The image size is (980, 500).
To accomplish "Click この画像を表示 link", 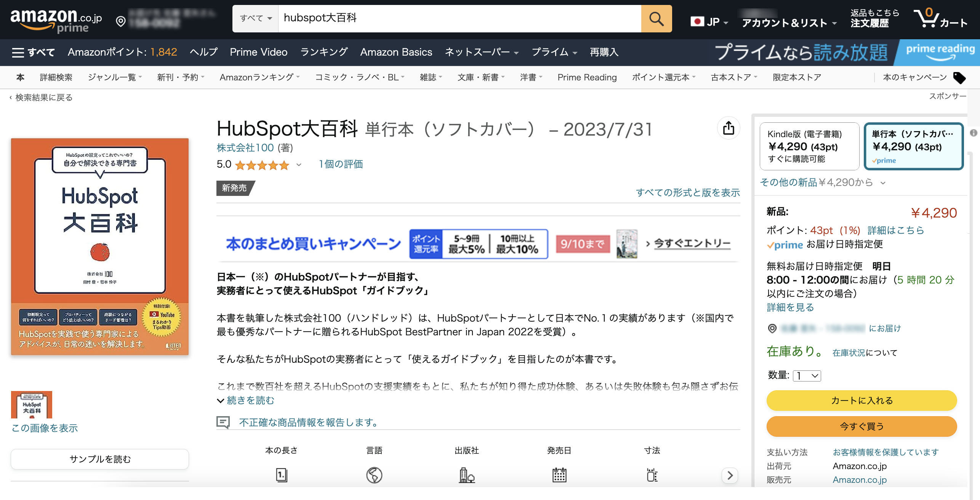I will (45, 428).
